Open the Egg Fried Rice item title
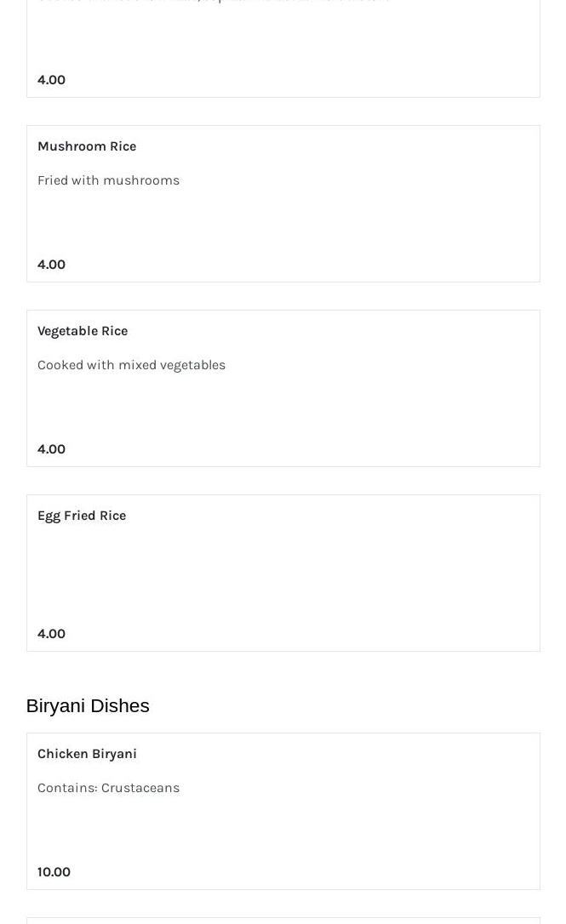The image size is (566, 924). coord(82,516)
